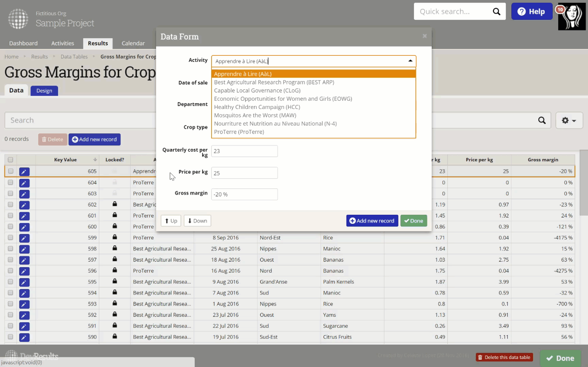588x367 pixels.
Task: Click the pencil edit icon for row 605
Action: (x=24, y=172)
